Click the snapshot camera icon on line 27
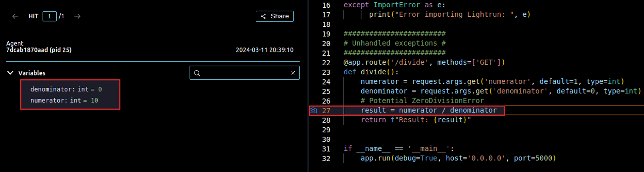Screen dimensions: 644x172 pos(313,111)
